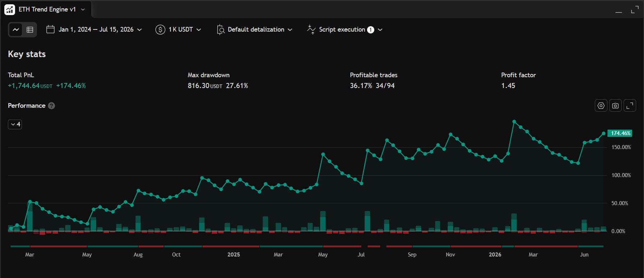Click the Performance section label
This screenshot has width=644, height=278.
coord(27,106)
